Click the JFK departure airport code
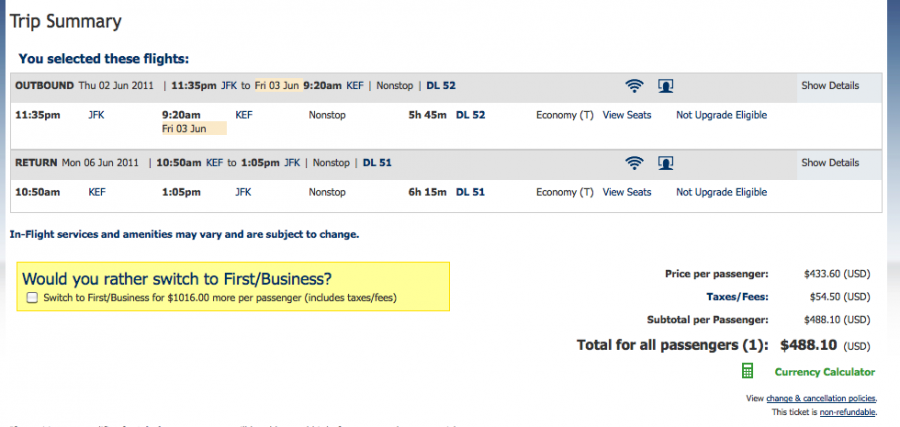 tap(96, 115)
